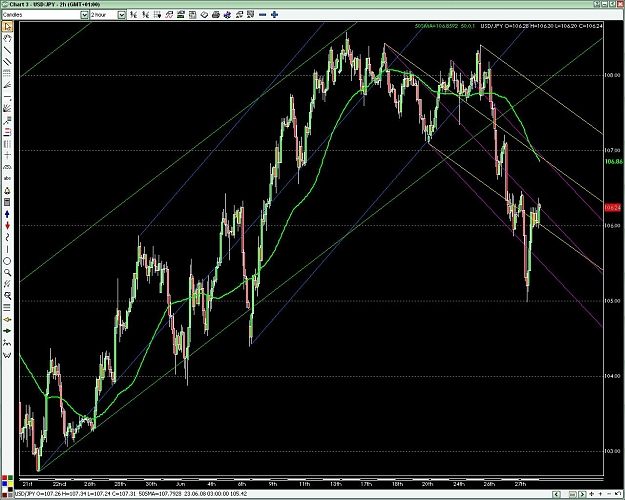The image size is (625, 500).
Task: Open the Candles chart type dropdown
Action: tap(84, 15)
